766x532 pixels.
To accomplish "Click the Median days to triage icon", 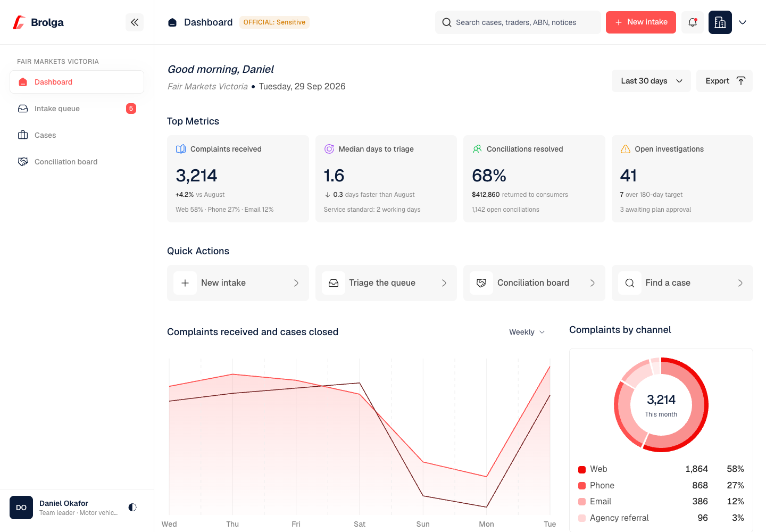I will pos(329,149).
